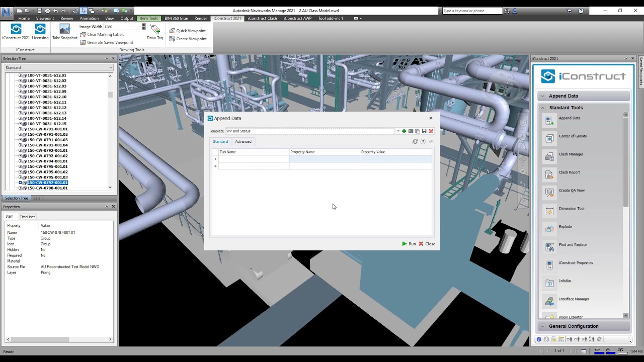Switch to the iConstruct Clash tab

(262, 19)
